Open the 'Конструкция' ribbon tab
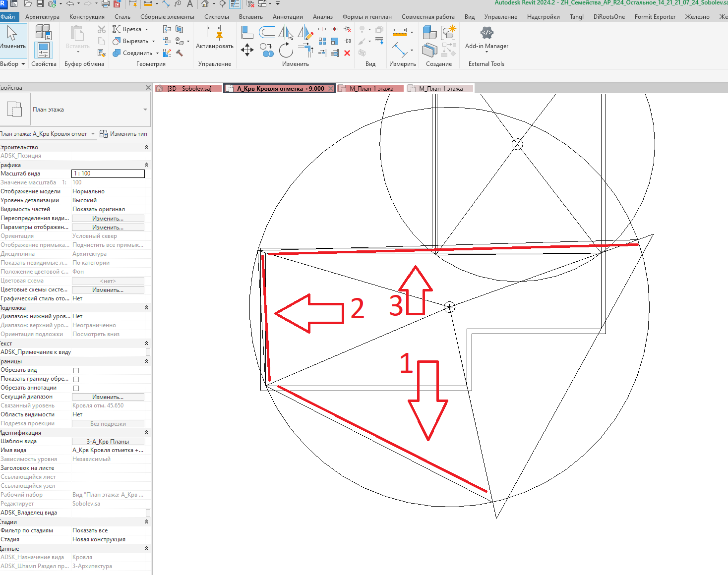Viewport: 728px width, 575px height. tap(87, 17)
